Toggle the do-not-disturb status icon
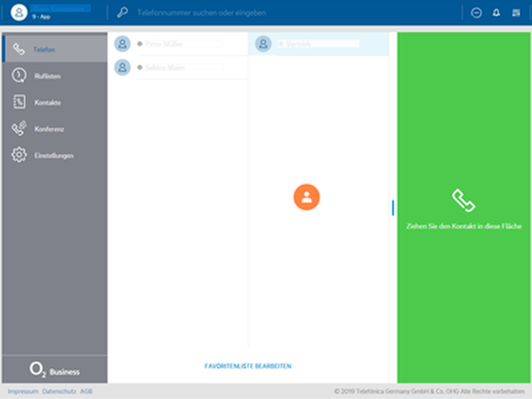The height and width of the screenshot is (399, 532). pyautogui.click(x=476, y=13)
